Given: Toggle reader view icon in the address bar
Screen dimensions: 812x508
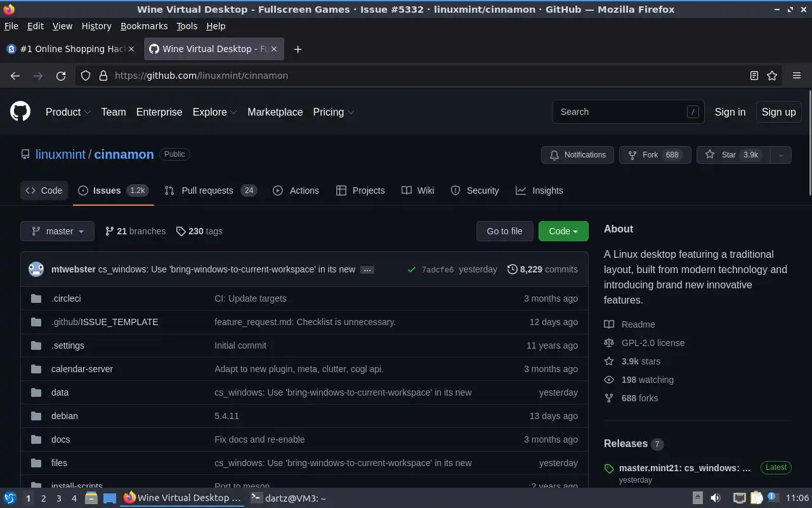Looking at the screenshot, I should [x=754, y=76].
